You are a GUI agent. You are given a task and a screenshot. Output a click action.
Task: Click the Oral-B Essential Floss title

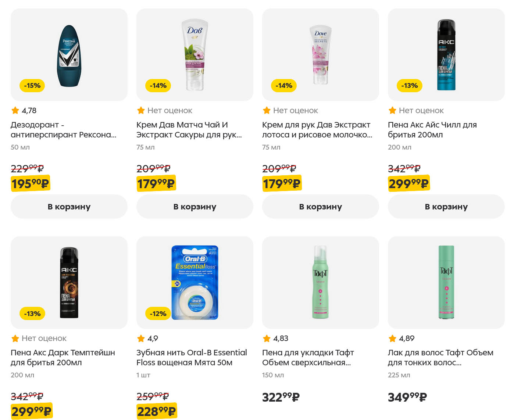pos(191,358)
